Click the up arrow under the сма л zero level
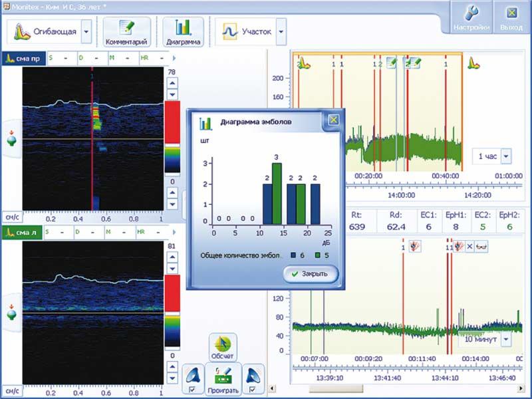 click(172, 366)
